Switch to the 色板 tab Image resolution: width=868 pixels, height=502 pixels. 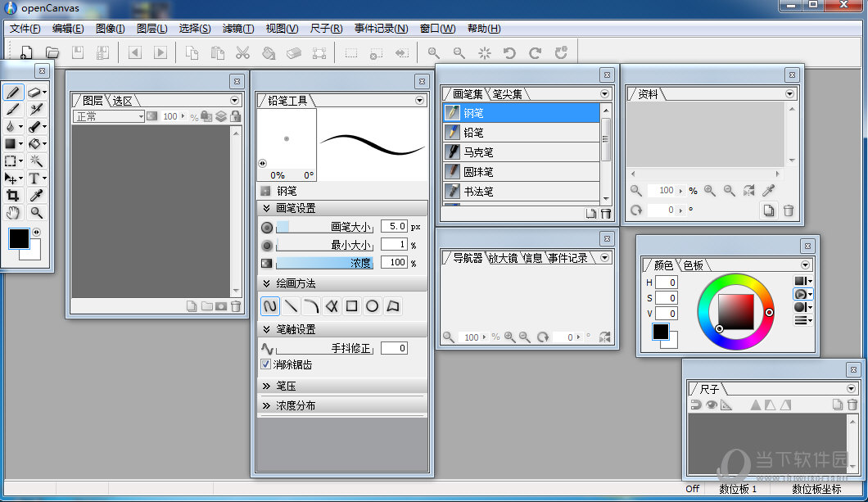point(693,265)
